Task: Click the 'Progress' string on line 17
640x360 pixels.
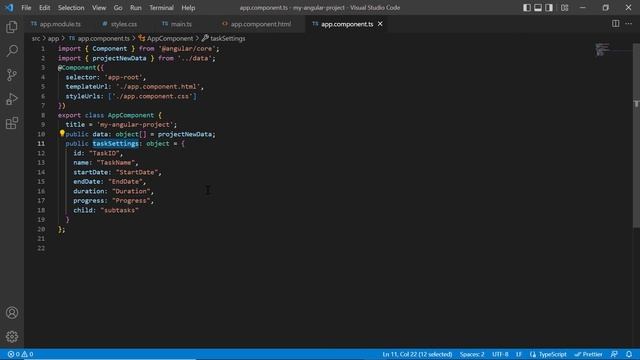Action: tap(131, 201)
